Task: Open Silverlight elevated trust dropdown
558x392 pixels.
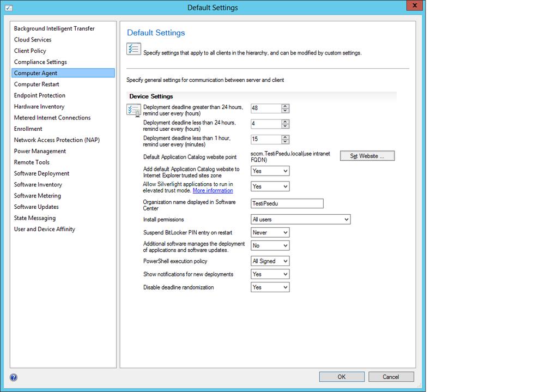Action: [x=270, y=186]
